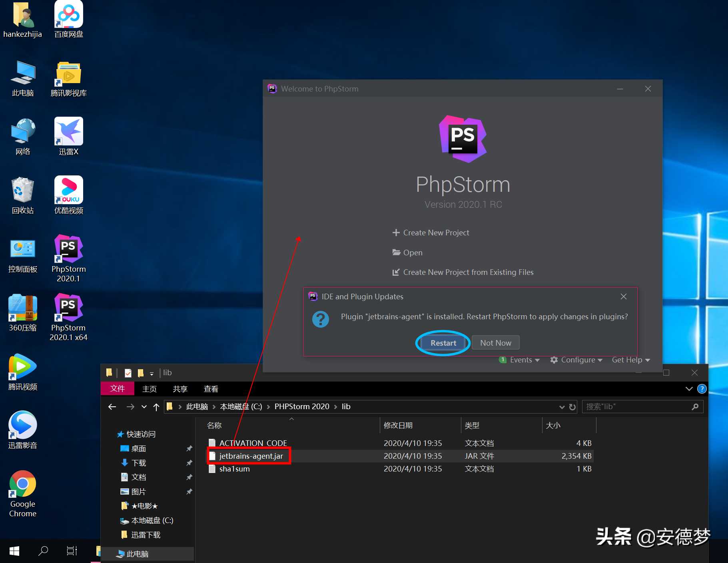Open the Get Help dropdown
728x563 pixels.
tap(631, 360)
